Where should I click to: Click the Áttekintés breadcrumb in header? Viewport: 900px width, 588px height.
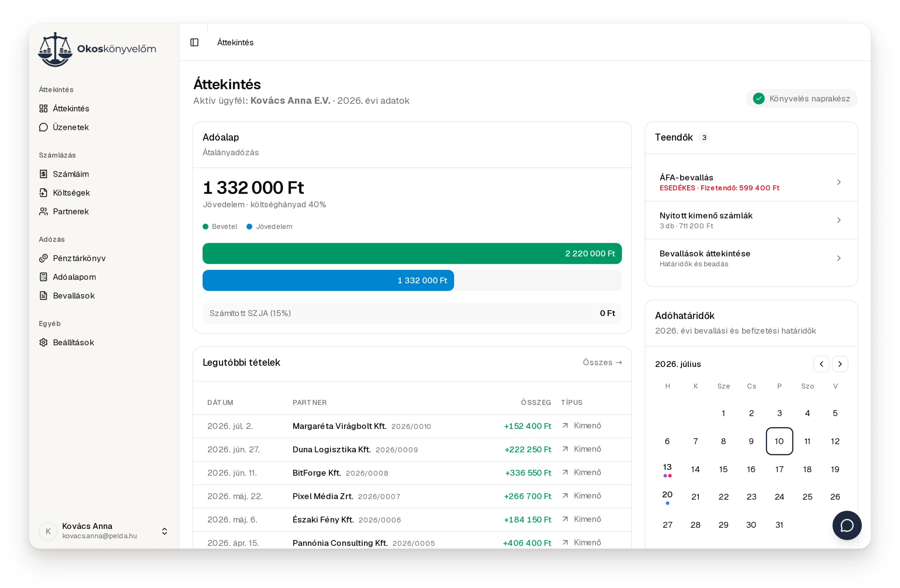click(235, 42)
